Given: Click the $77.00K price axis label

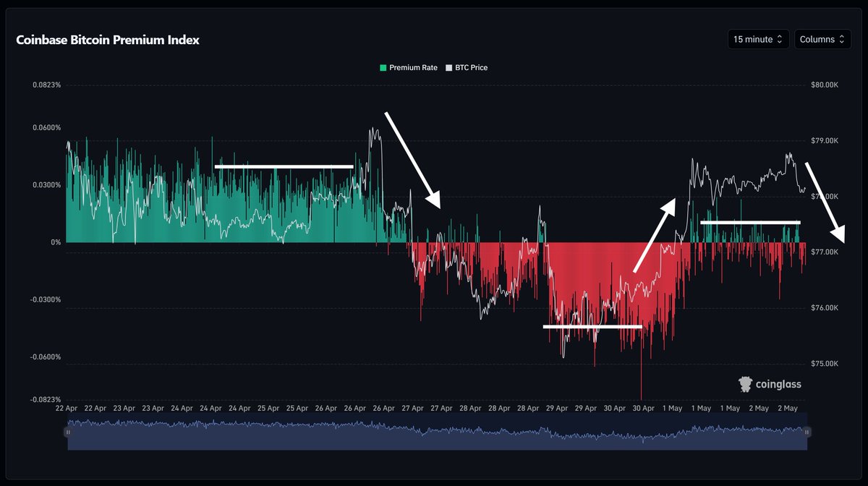Looking at the screenshot, I should pos(825,252).
